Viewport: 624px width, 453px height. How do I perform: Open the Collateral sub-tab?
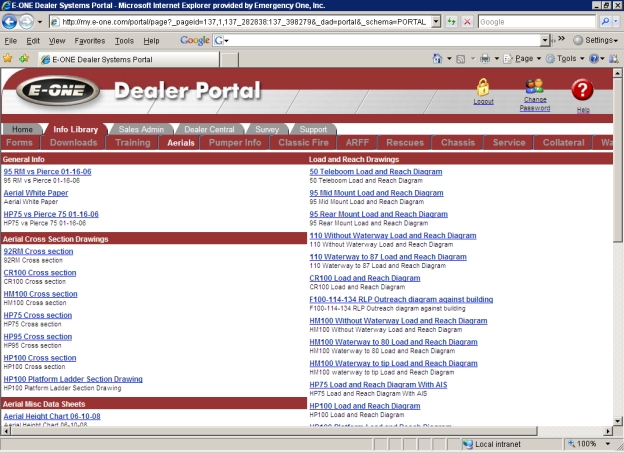pyautogui.click(x=564, y=143)
